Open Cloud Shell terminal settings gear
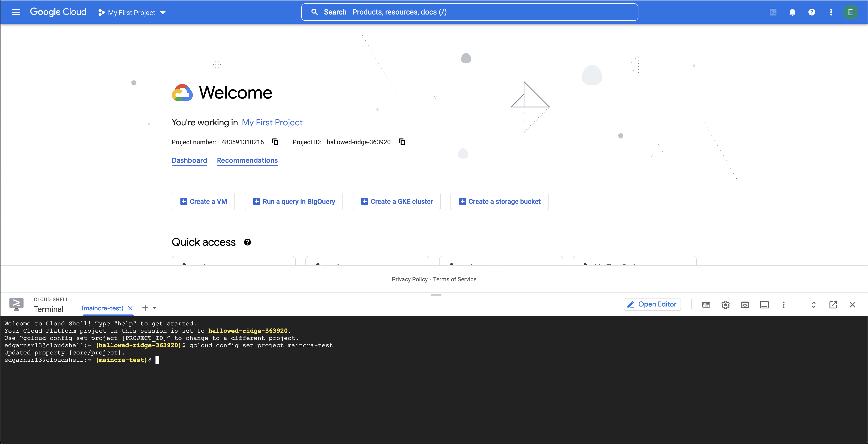 coord(725,305)
